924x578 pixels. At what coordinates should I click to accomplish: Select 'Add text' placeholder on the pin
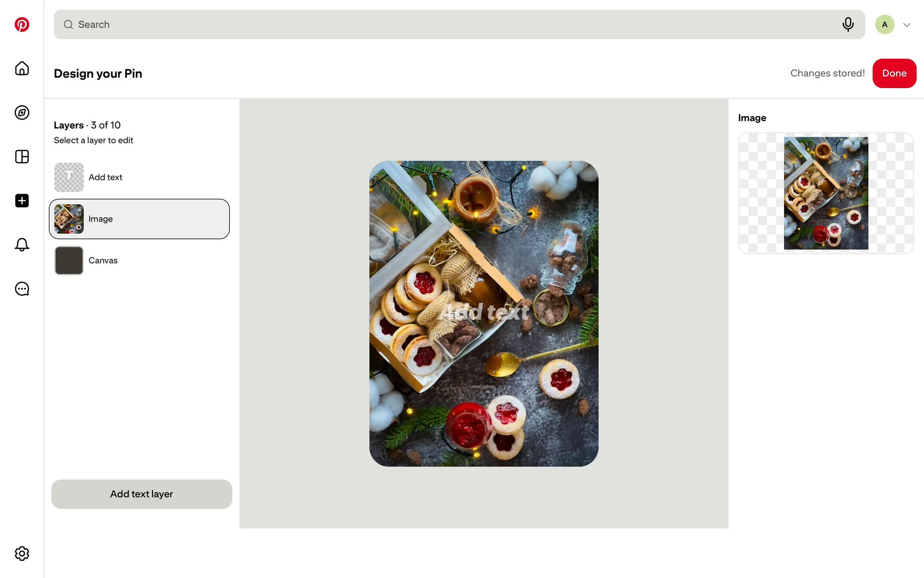(484, 313)
